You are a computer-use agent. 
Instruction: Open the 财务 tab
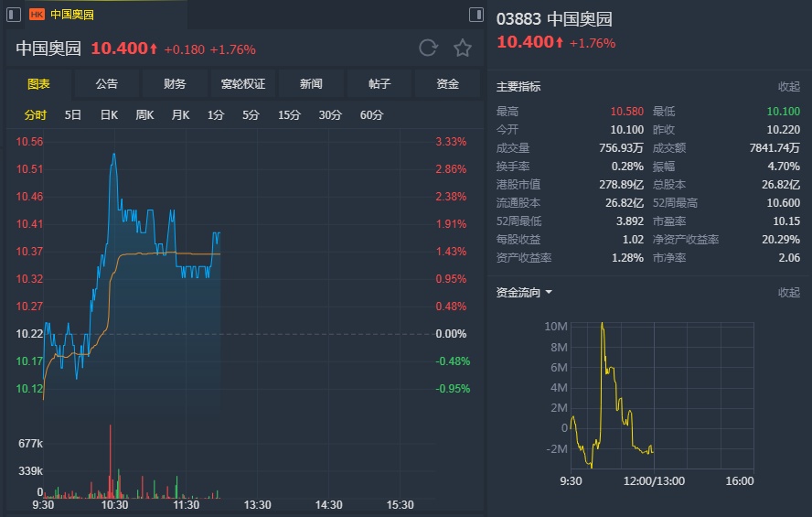pos(175,84)
